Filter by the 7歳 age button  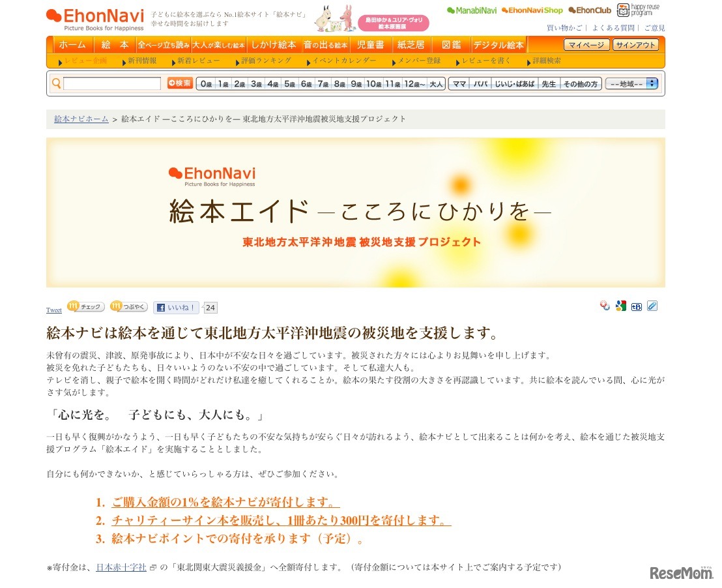point(323,84)
